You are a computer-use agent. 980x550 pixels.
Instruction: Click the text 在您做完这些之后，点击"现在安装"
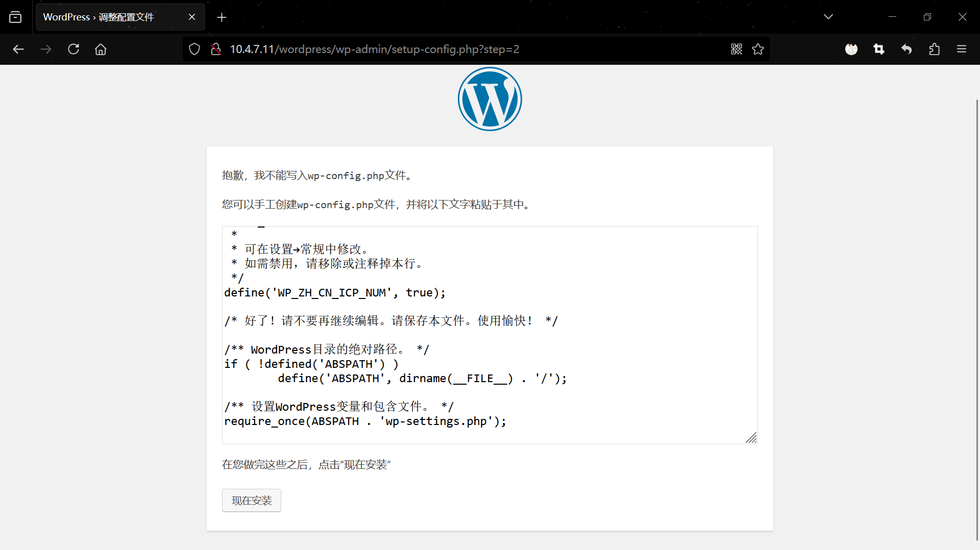(306, 465)
